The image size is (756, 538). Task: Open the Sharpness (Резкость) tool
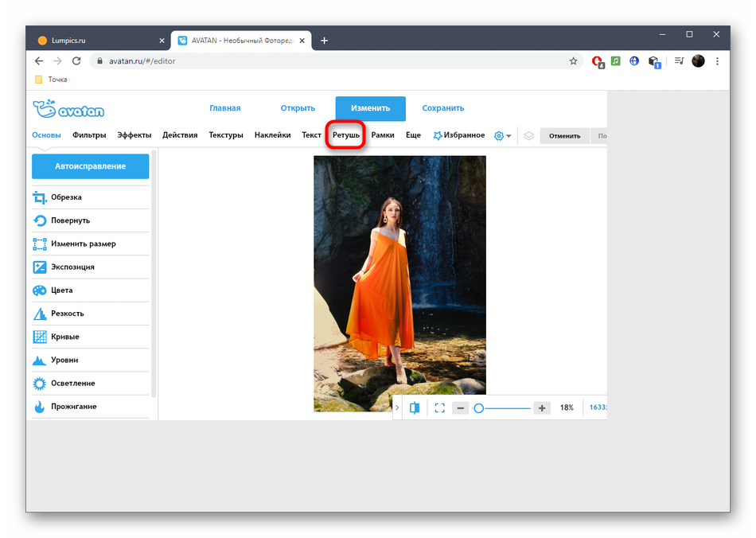click(x=67, y=314)
